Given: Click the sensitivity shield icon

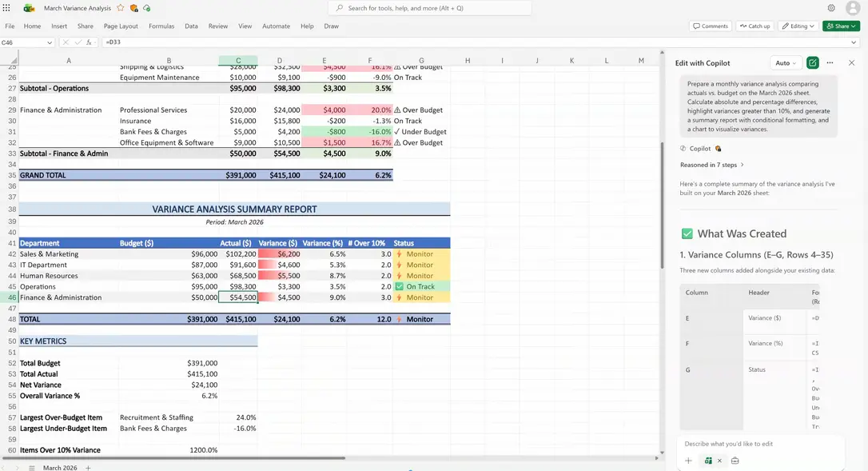Looking at the screenshot, I should pos(134,8).
